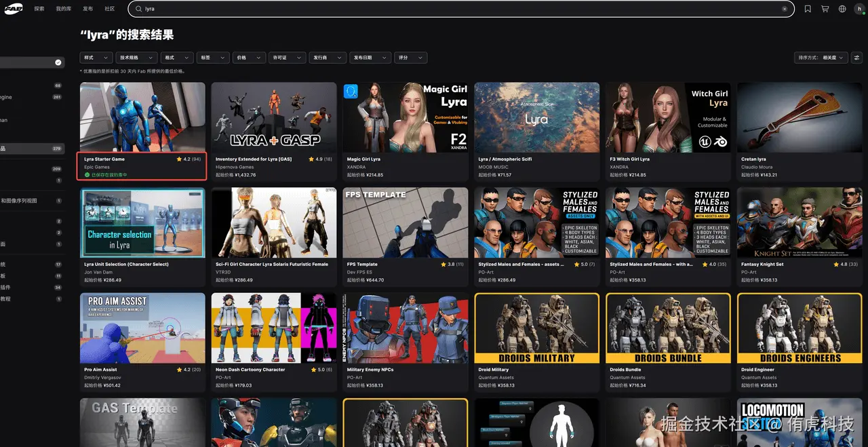Expand the 技术规格 filter dropdown

pyautogui.click(x=137, y=58)
